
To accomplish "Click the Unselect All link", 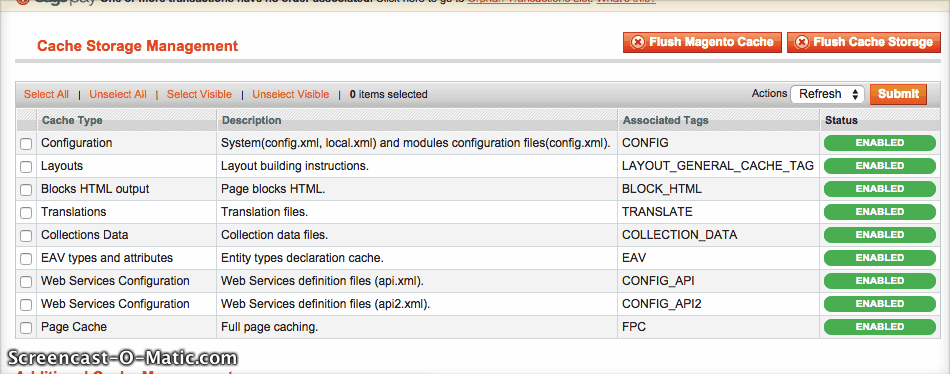I will (118, 95).
